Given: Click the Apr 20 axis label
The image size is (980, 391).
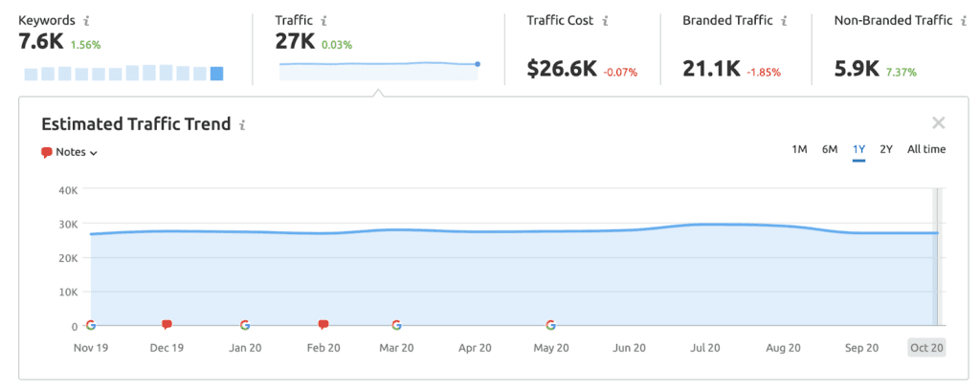Looking at the screenshot, I should pos(474,348).
